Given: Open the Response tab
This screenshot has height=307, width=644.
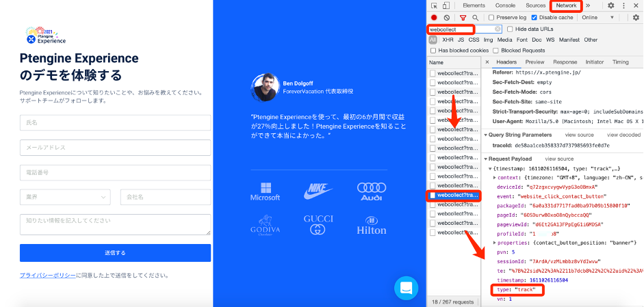Looking at the screenshot, I should (565, 62).
